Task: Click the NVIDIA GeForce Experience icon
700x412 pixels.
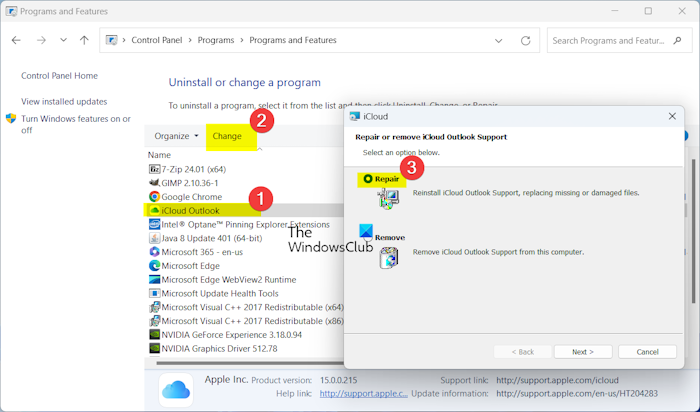Action: (154, 335)
